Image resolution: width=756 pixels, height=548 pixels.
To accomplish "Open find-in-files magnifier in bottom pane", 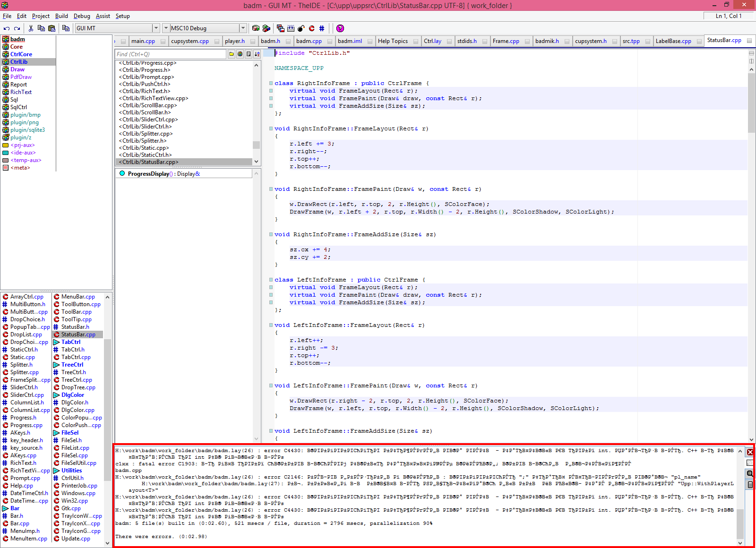I will [750, 474].
